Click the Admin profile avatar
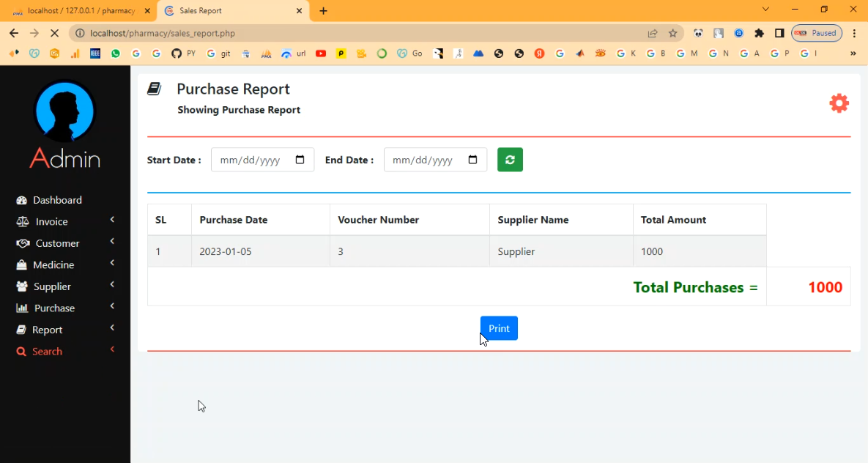 point(64,111)
